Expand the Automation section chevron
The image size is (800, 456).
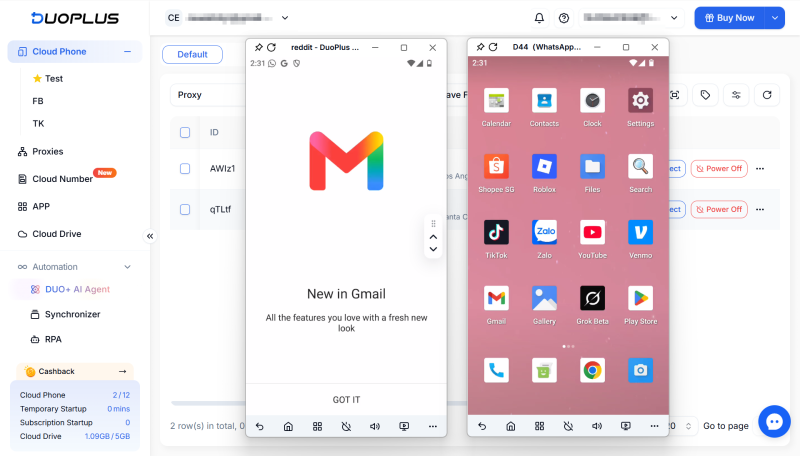click(128, 267)
